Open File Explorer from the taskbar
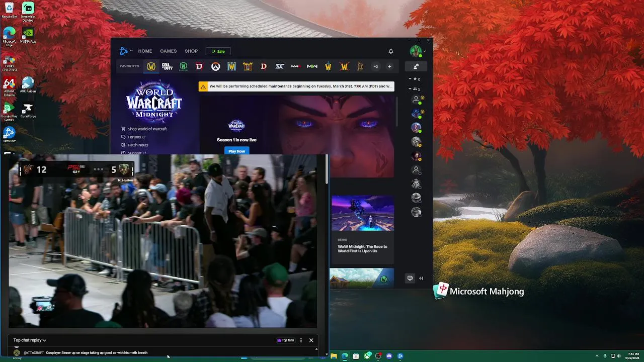This screenshot has height=362, width=644. coord(334,356)
